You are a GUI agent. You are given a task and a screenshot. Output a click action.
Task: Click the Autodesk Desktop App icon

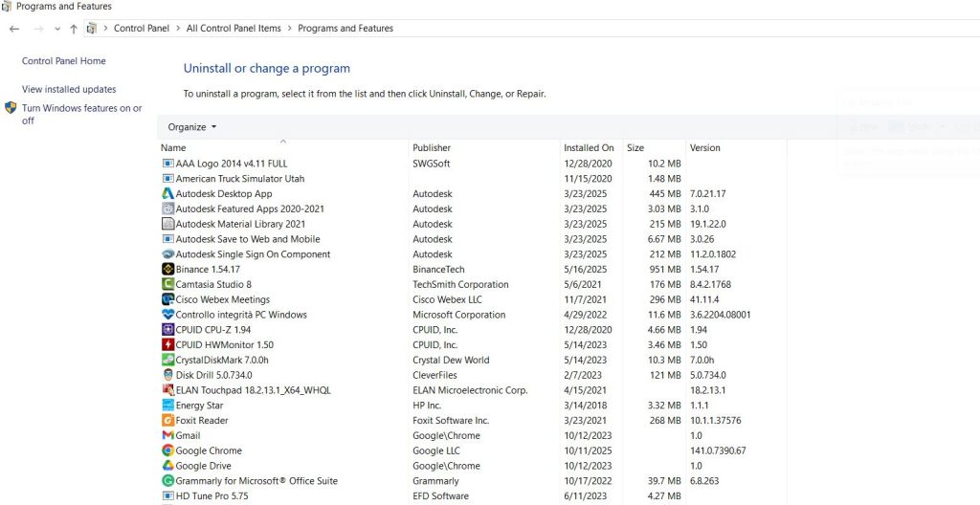point(167,194)
